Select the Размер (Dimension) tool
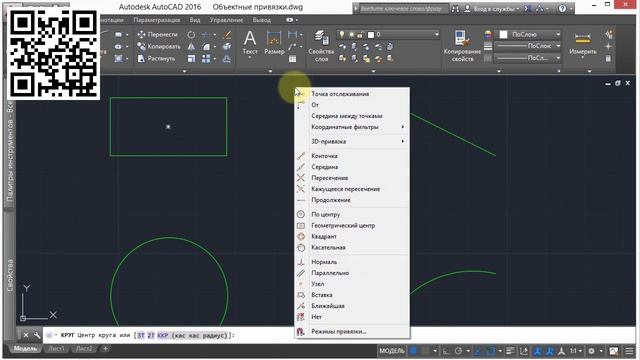This screenshot has height=360, width=640. coord(274,43)
